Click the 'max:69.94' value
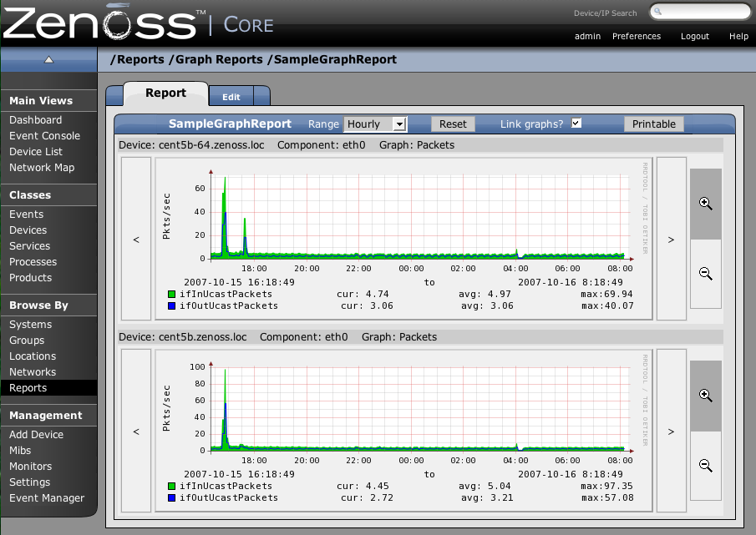 tap(607, 295)
